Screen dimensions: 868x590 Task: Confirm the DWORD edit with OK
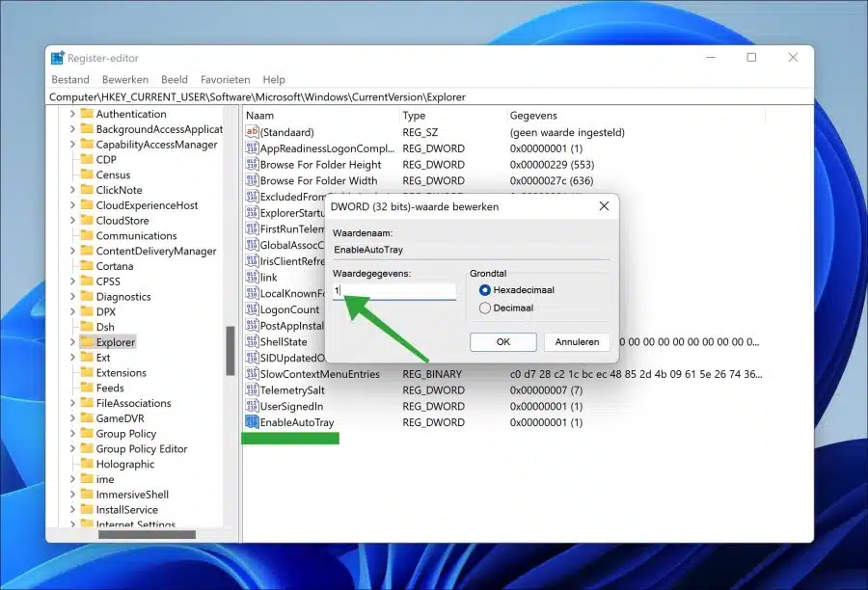tap(503, 342)
